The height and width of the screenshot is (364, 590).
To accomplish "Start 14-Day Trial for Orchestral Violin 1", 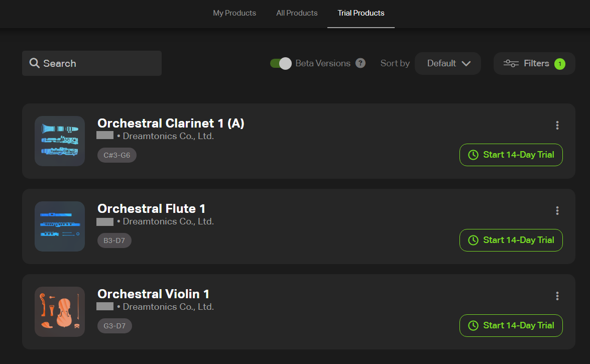I will [511, 326].
